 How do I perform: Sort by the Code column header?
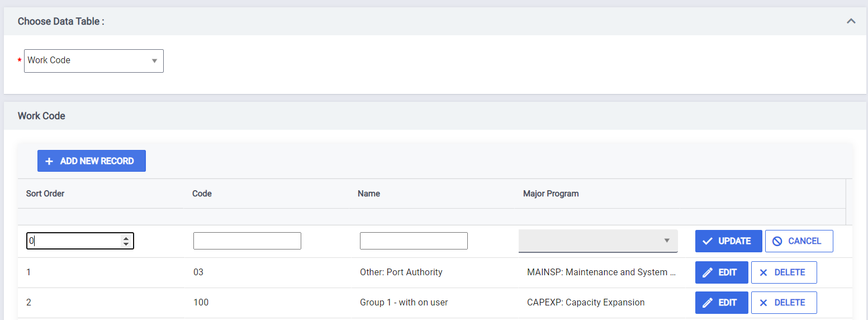click(202, 194)
